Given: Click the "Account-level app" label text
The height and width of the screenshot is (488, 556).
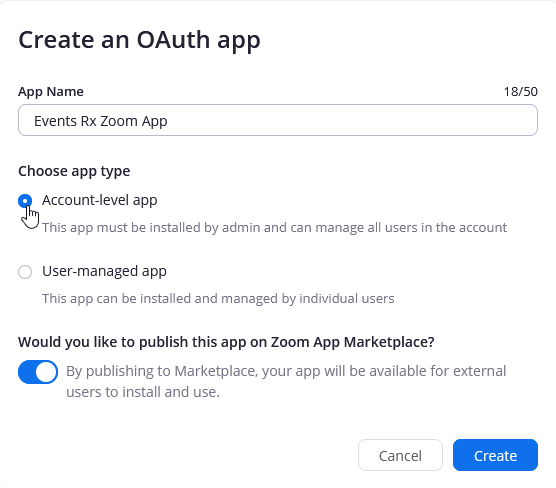Looking at the screenshot, I should (100, 200).
